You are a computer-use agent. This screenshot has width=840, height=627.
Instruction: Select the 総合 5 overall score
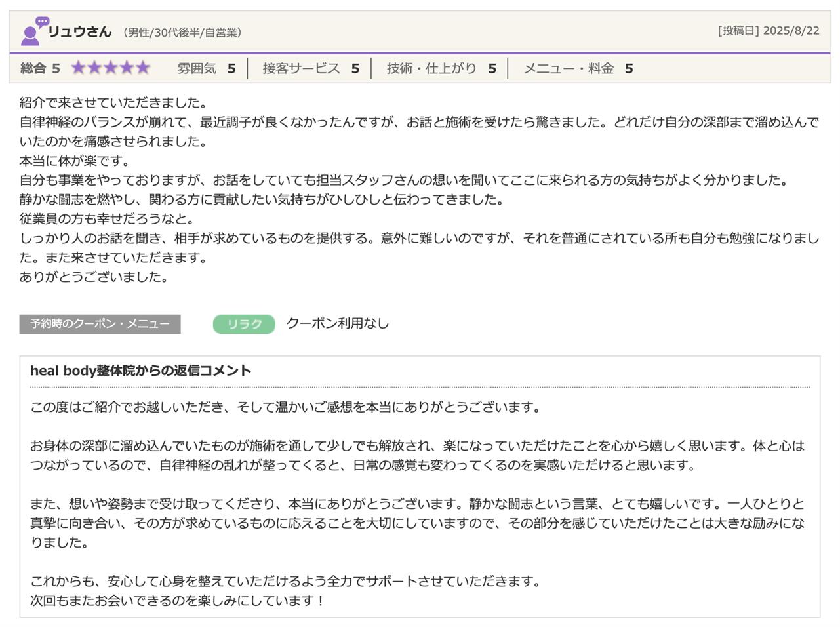click(x=40, y=68)
